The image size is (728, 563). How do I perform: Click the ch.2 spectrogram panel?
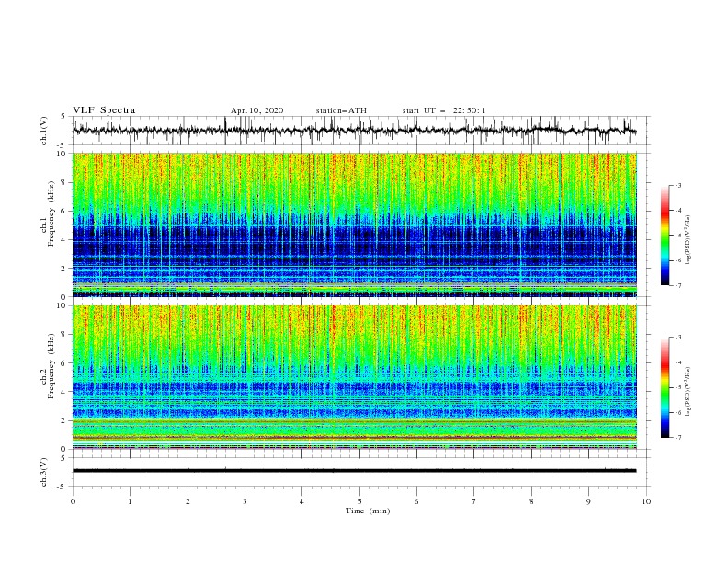coord(354,377)
